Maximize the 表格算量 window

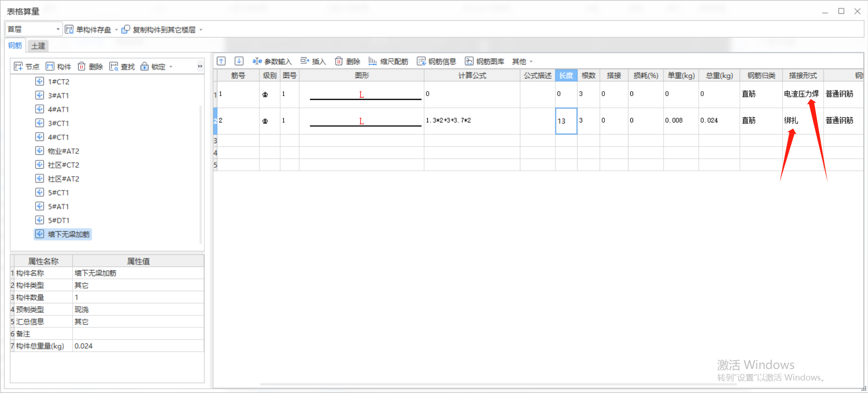(841, 11)
